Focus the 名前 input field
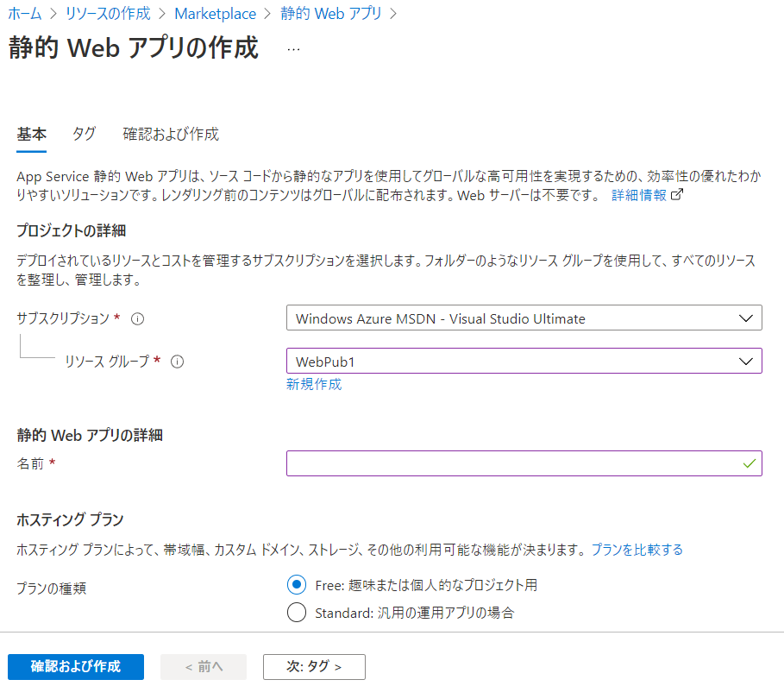Screen dimensions: 784x686 click(x=524, y=463)
